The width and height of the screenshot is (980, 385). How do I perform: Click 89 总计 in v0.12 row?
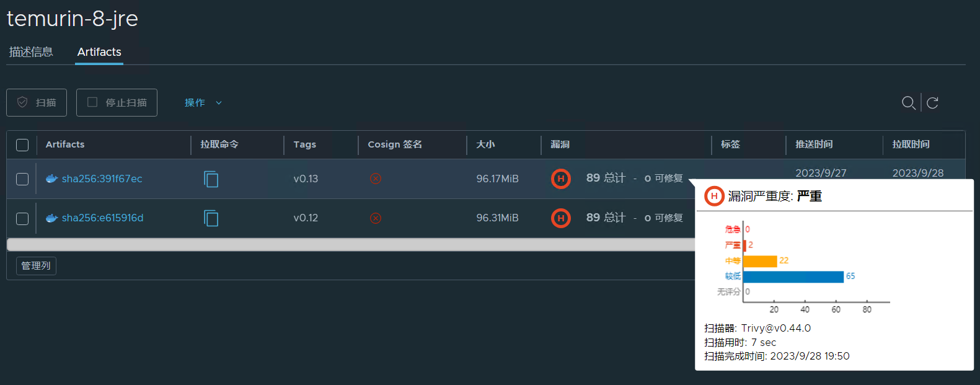(x=606, y=218)
